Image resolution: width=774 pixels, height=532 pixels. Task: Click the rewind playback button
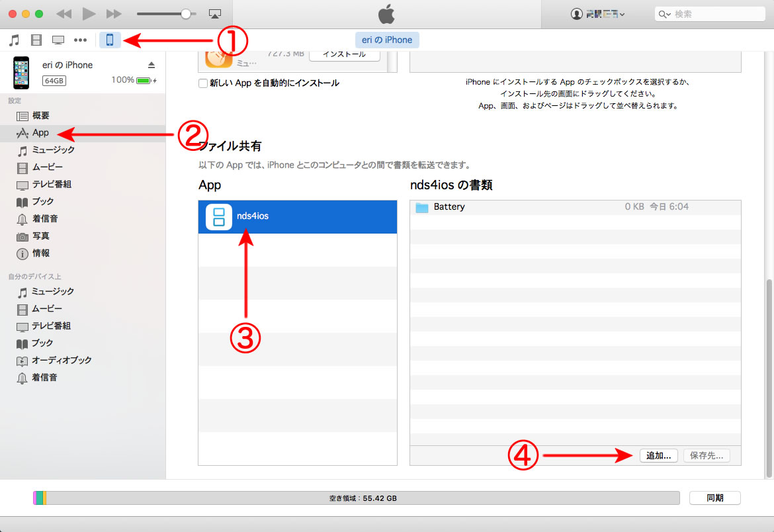(64, 14)
